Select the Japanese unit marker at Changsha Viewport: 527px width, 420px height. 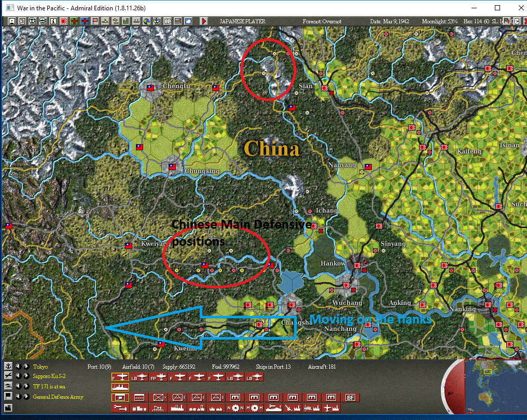point(292,305)
